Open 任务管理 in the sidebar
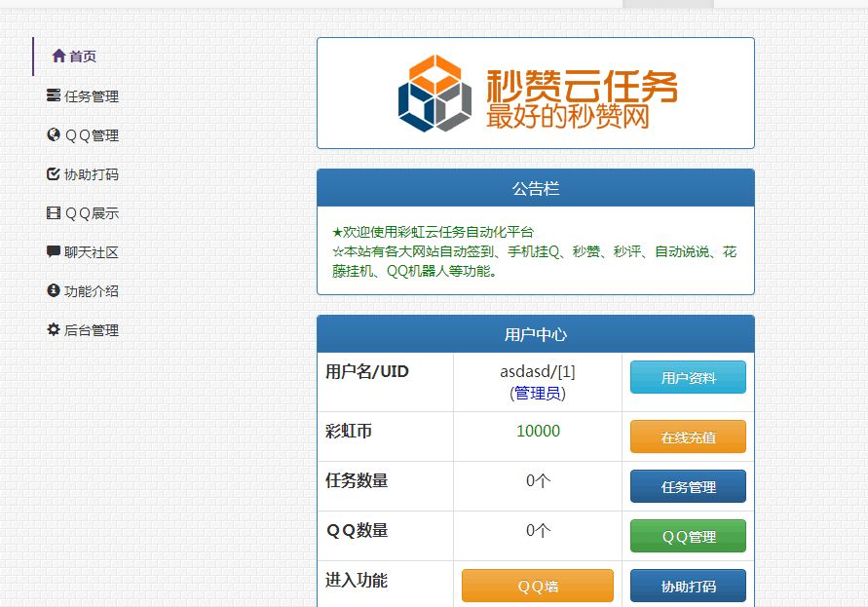 [x=83, y=95]
